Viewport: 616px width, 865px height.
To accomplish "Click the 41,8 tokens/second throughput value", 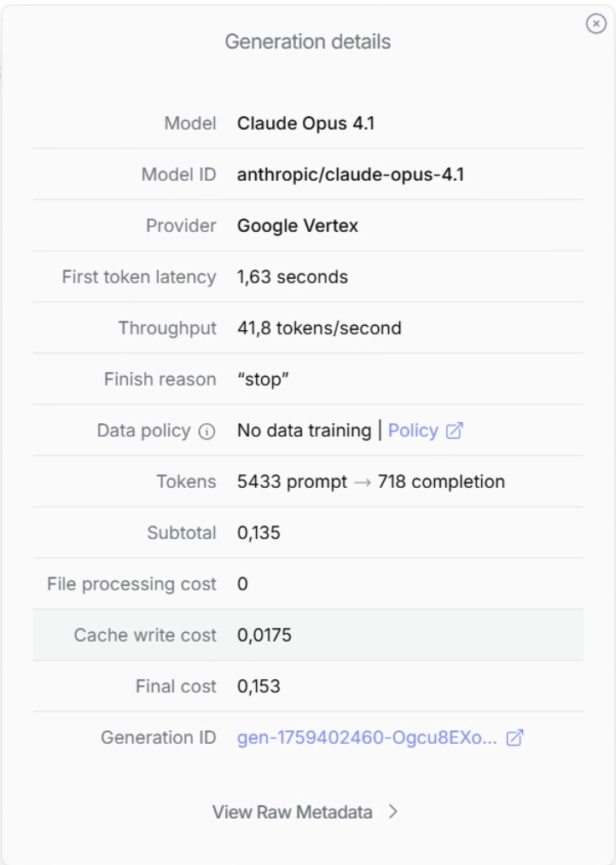I will pos(319,328).
